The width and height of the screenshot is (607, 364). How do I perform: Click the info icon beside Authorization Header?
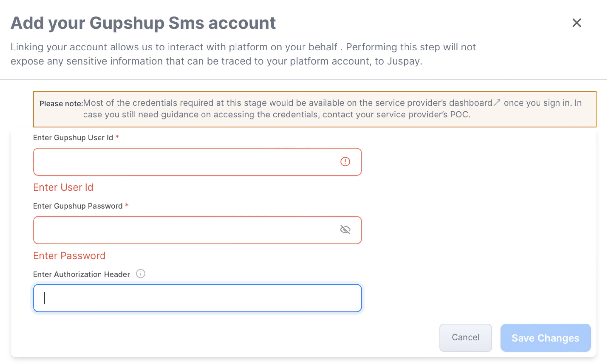point(141,274)
